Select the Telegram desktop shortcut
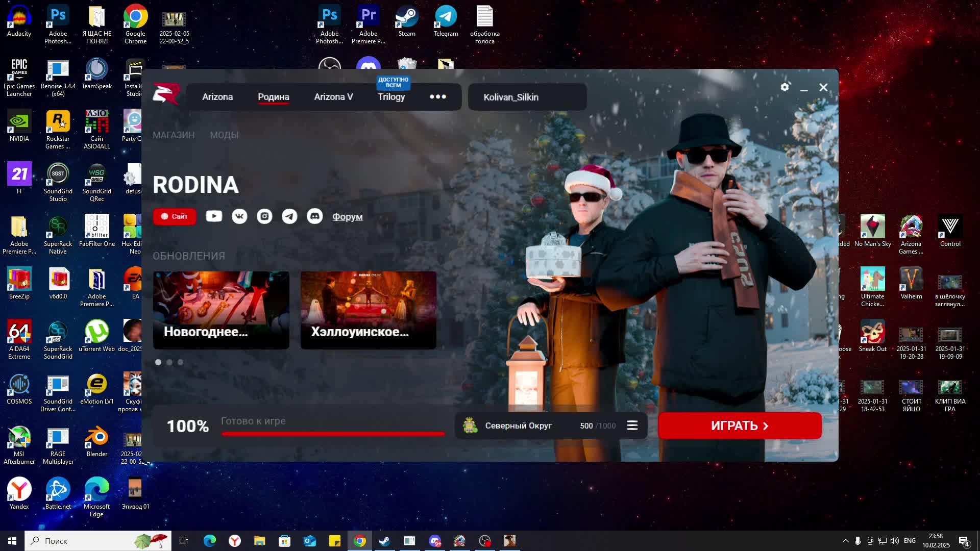 [446, 21]
